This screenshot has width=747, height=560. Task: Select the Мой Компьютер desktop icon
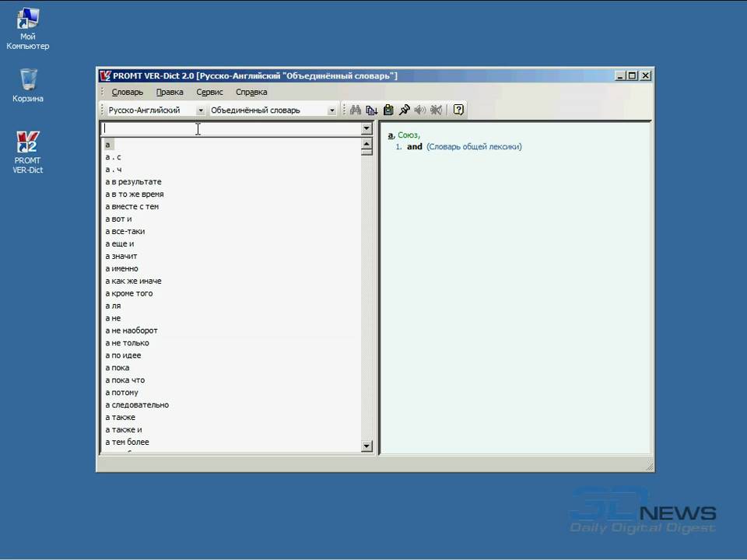coord(28,29)
